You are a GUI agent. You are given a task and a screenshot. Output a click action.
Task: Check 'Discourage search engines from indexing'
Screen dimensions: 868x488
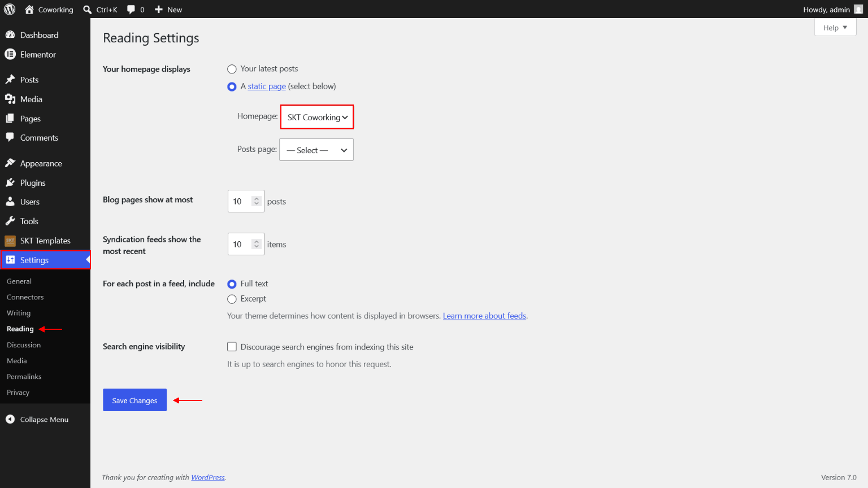232,347
